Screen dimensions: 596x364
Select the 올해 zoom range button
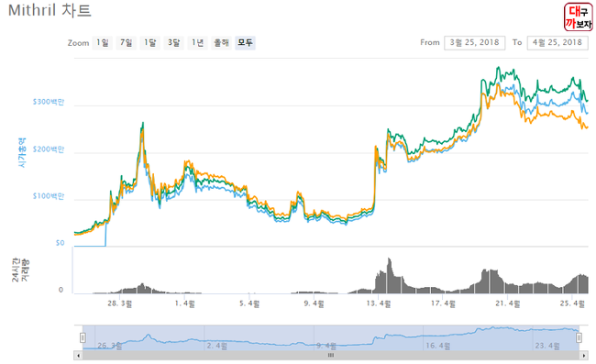click(221, 43)
